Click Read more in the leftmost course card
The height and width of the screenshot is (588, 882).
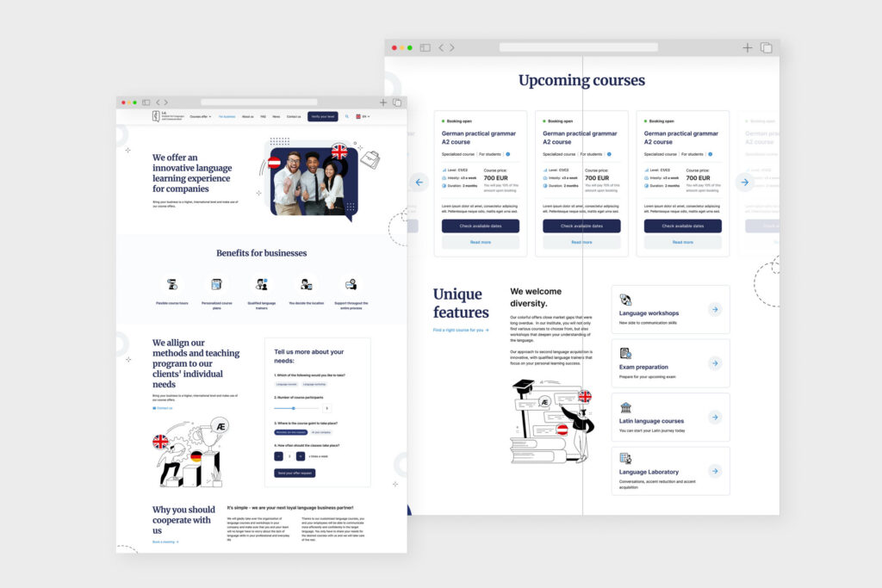pyautogui.click(x=481, y=242)
